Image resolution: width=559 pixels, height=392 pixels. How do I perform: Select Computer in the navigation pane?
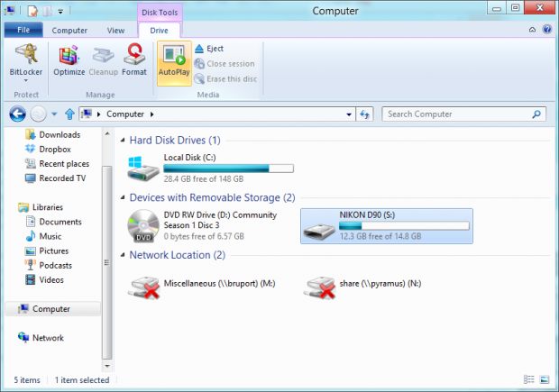coord(53,309)
